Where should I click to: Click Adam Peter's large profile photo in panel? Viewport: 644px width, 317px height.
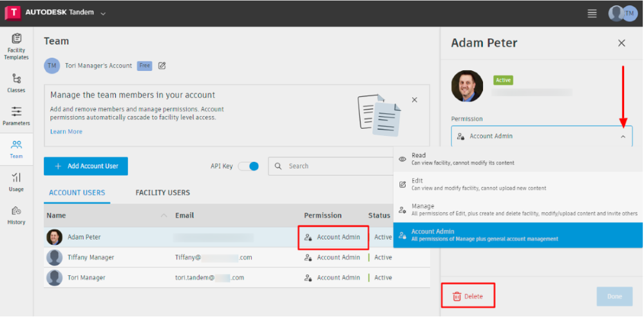[x=468, y=86]
